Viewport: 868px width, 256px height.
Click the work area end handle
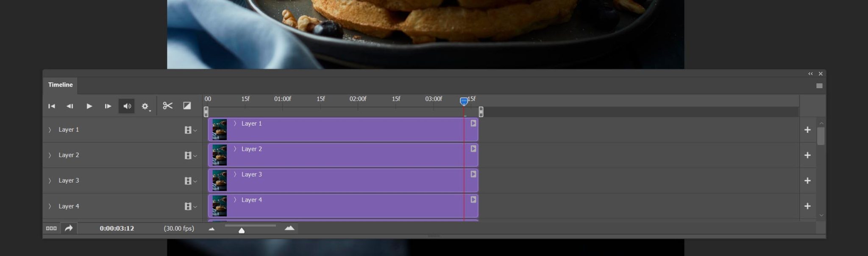[x=481, y=112]
